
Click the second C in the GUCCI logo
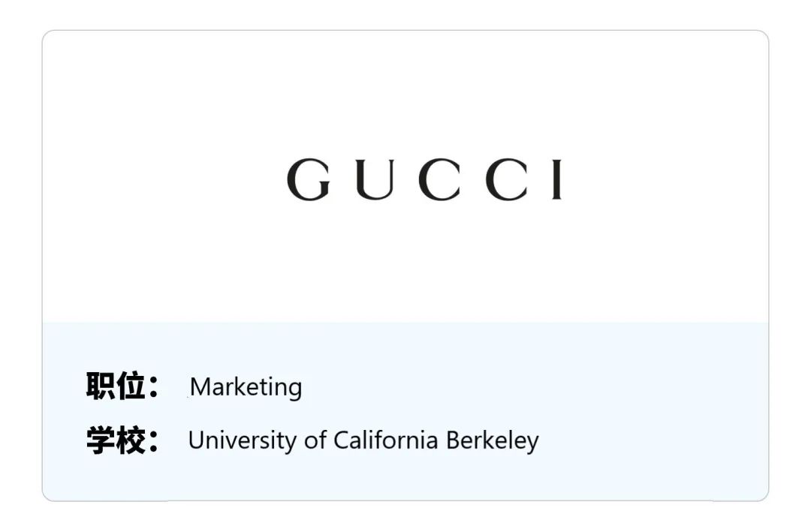pos(507,179)
